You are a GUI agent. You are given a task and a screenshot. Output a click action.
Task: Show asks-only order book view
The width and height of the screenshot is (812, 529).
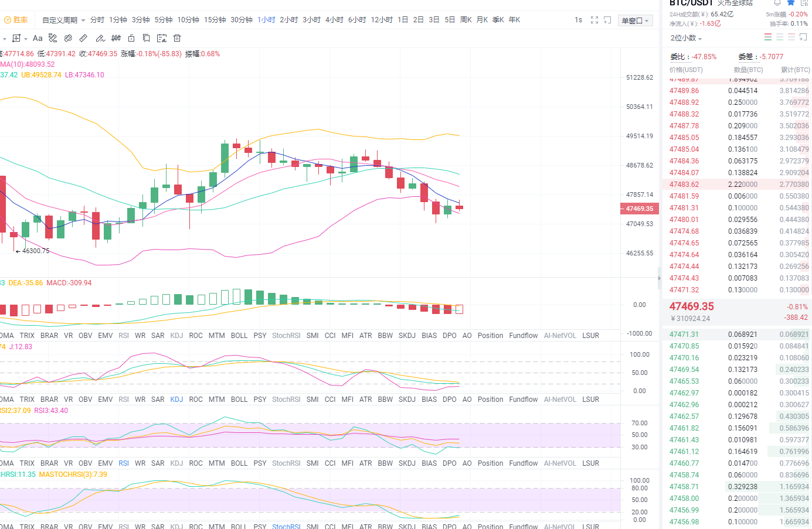coord(791,37)
